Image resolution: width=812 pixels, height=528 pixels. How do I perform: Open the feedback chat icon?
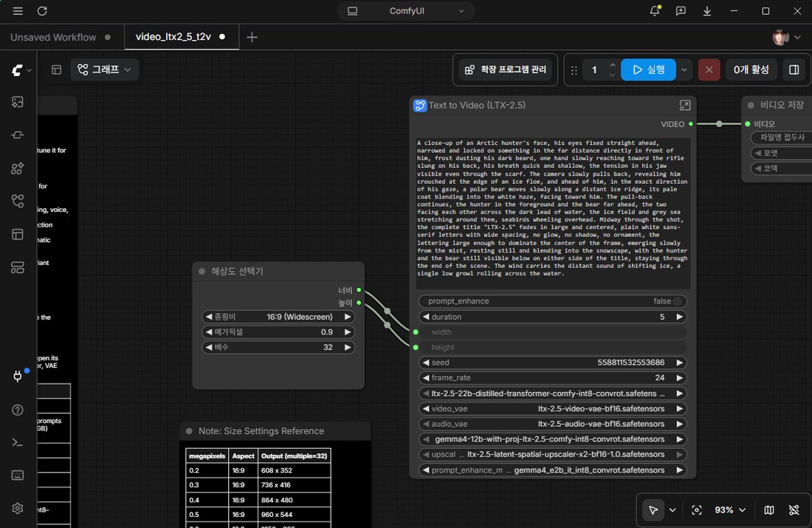(x=681, y=11)
